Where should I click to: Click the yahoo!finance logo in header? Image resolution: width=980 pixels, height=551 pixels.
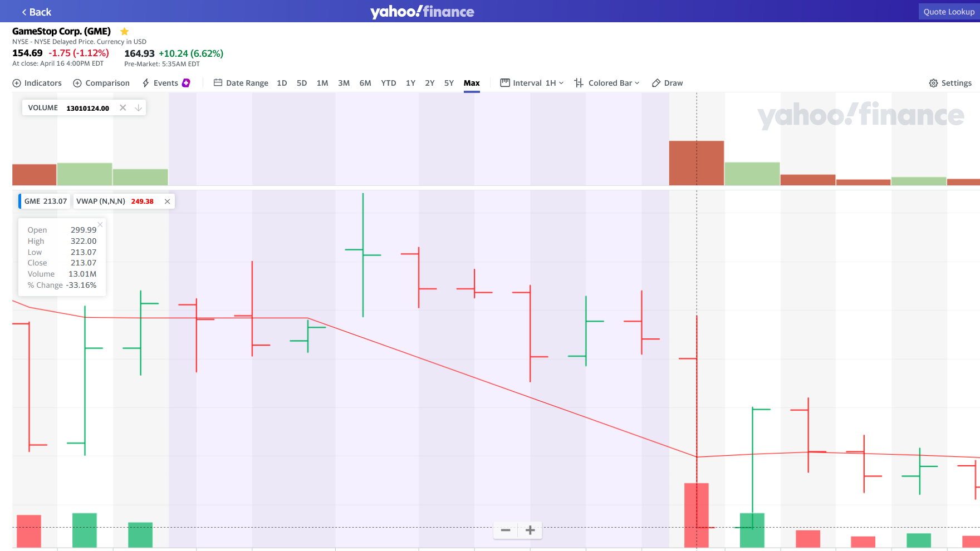pyautogui.click(x=422, y=12)
